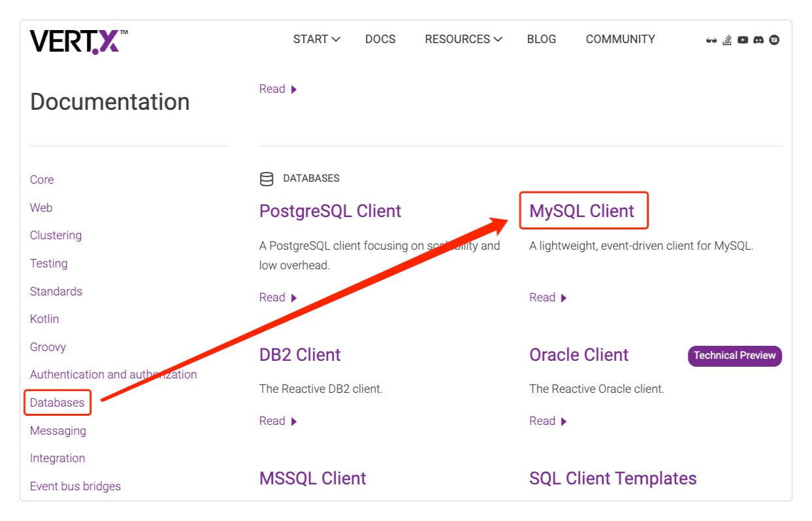Expand the START dropdown menu
The width and height of the screenshot is (812, 521).
coord(317,39)
